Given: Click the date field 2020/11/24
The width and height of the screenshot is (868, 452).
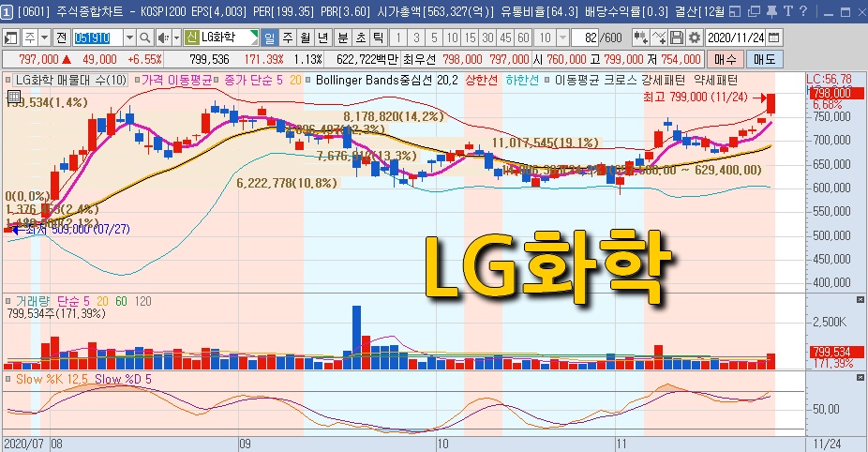Looking at the screenshot, I should tap(736, 38).
